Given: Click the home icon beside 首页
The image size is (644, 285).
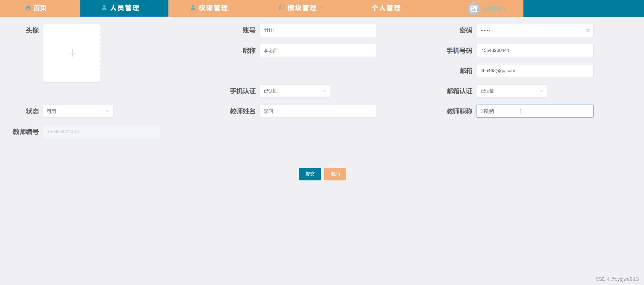Looking at the screenshot, I should pyautogui.click(x=28, y=8).
